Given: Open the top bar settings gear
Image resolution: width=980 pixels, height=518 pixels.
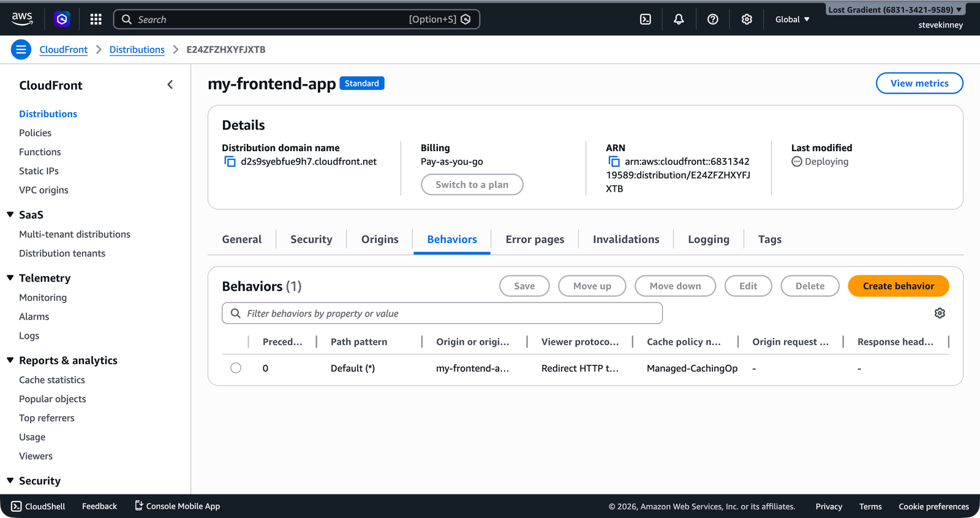Looking at the screenshot, I should click(x=747, y=20).
